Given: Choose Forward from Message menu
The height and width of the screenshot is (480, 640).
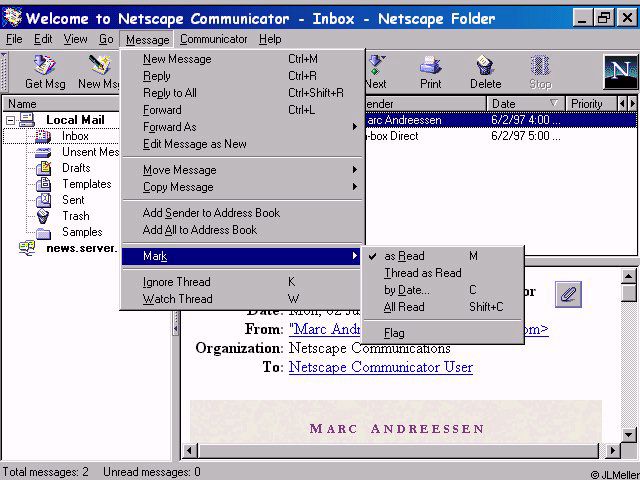Looking at the screenshot, I should 242,110.
